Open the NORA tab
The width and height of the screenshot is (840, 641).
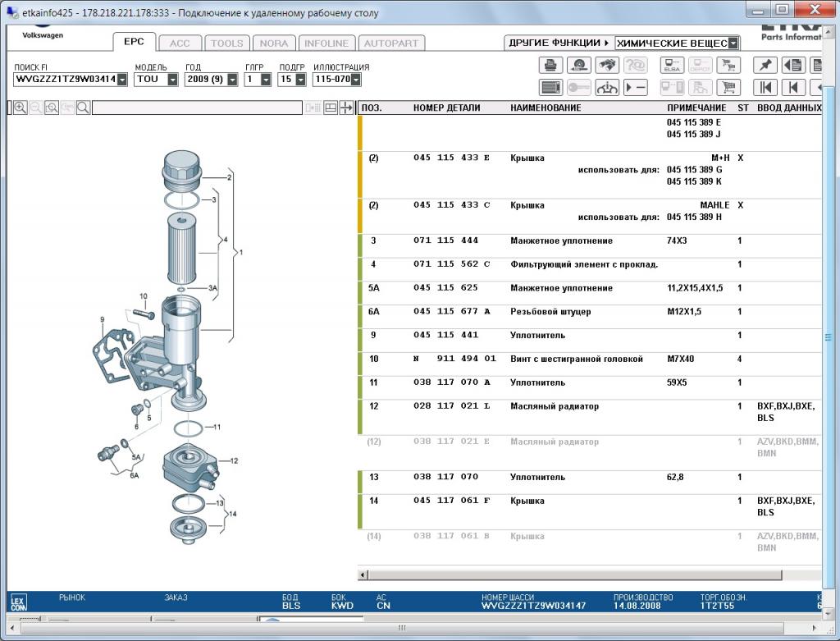pyautogui.click(x=274, y=43)
